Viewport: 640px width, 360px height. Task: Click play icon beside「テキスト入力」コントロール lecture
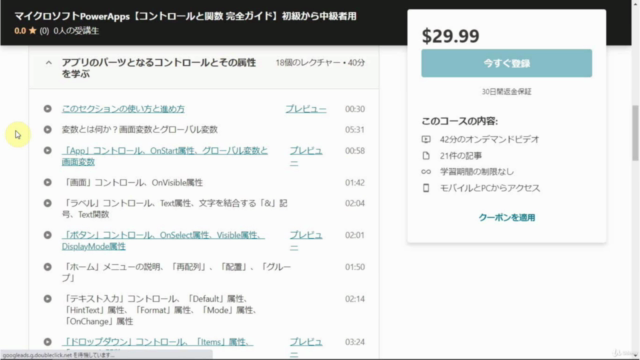click(x=48, y=299)
